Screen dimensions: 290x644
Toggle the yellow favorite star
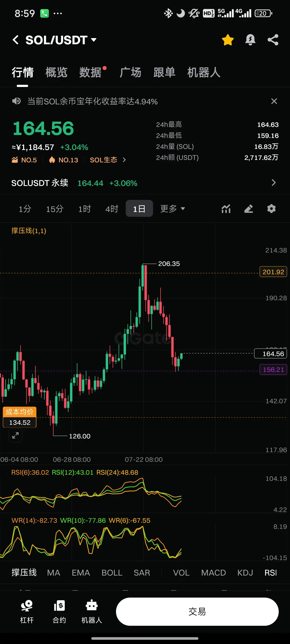click(x=228, y=40)
